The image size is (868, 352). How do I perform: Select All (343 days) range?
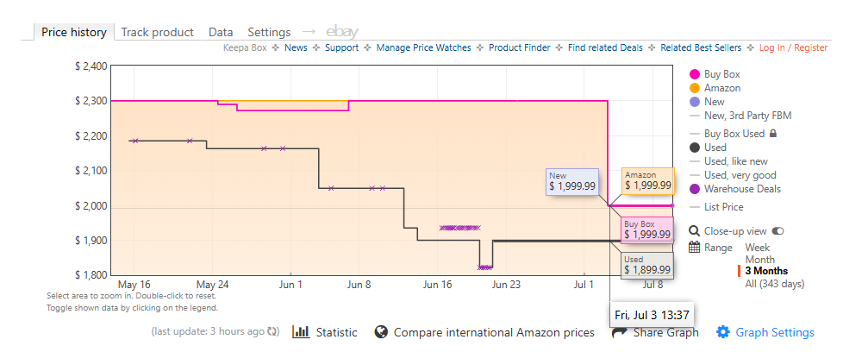[774, 284]
